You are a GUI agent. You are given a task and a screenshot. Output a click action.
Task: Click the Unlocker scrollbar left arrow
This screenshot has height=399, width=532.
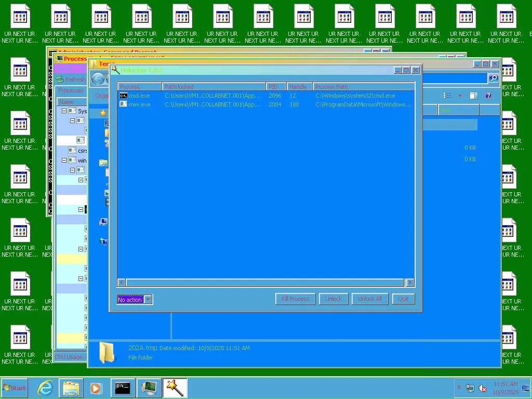[x=122, y=282]
